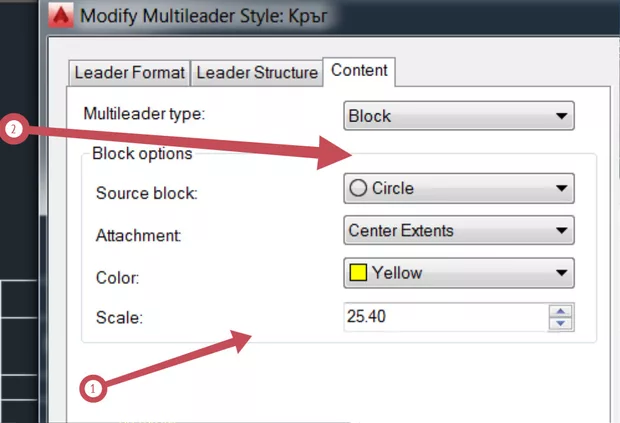Select the Content tab
The width and height of the screenshot is (620, 423).
point(360,71)
